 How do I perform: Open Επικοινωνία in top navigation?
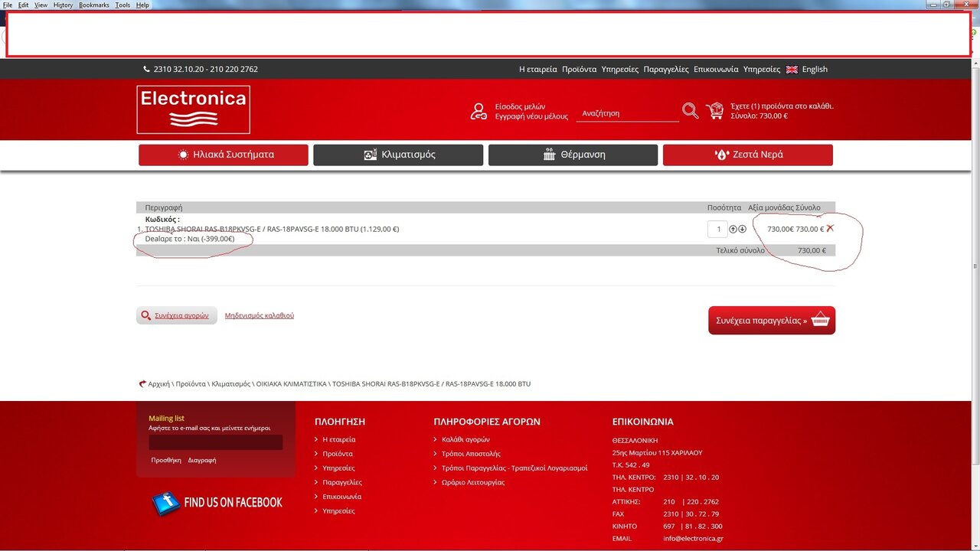click(x=716, y=69)
